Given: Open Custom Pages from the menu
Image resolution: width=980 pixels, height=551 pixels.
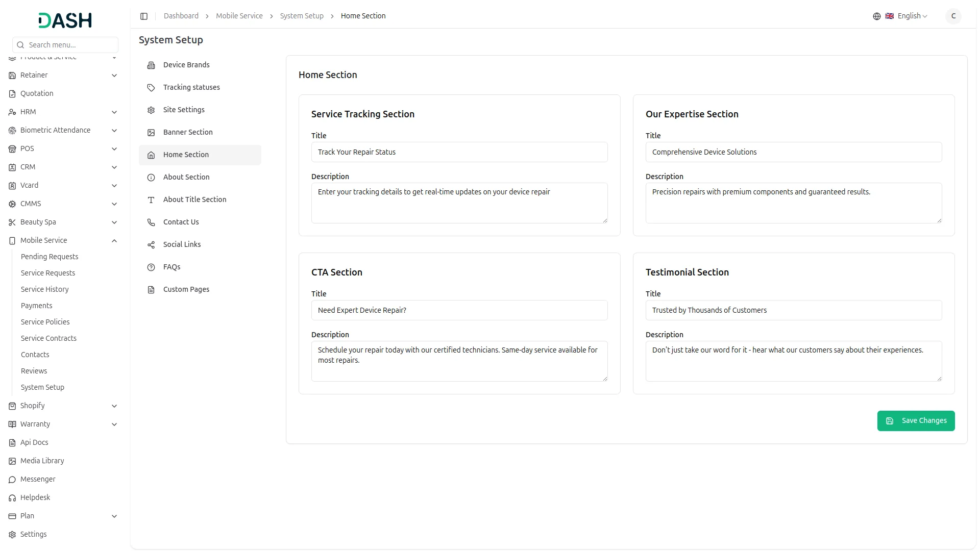Looking at the screenshot, I should tap(186, 289).
